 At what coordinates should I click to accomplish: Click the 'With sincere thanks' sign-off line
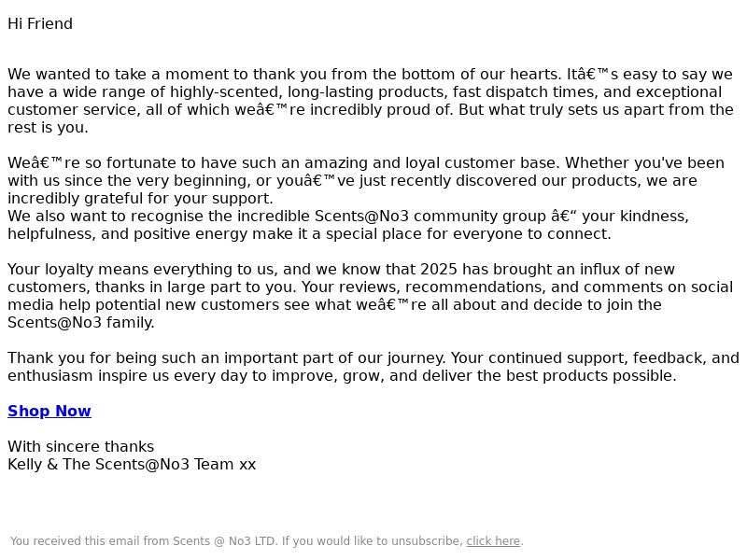click(80, 447)
